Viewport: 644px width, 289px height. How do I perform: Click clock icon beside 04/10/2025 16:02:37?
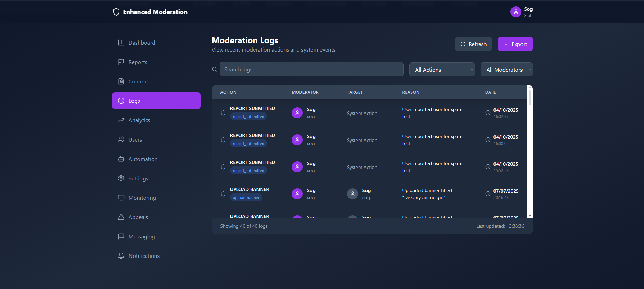(x=488, y=113)
